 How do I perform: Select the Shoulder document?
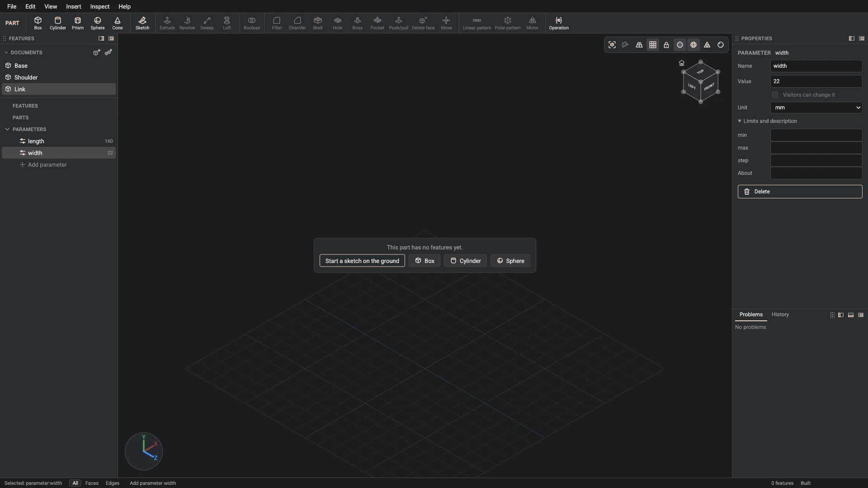tap(59, 77)
